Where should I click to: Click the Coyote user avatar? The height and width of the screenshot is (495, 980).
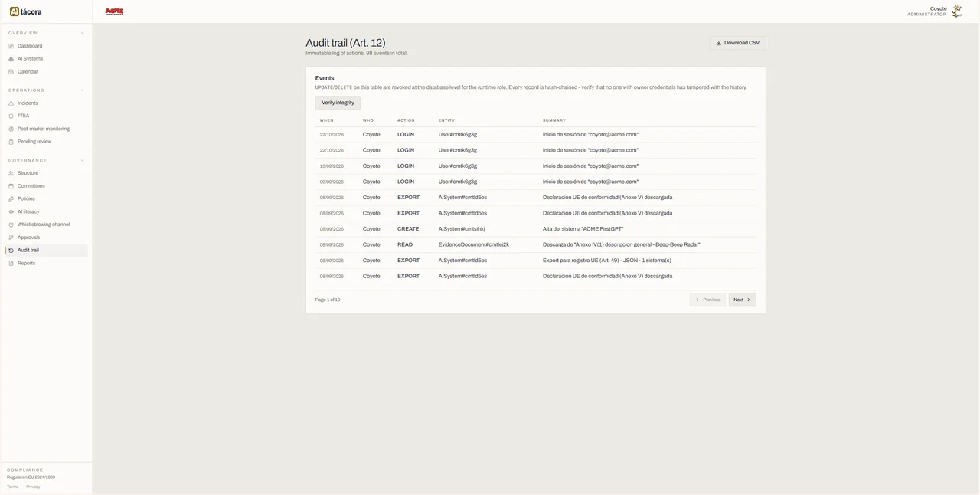(957, 11)
